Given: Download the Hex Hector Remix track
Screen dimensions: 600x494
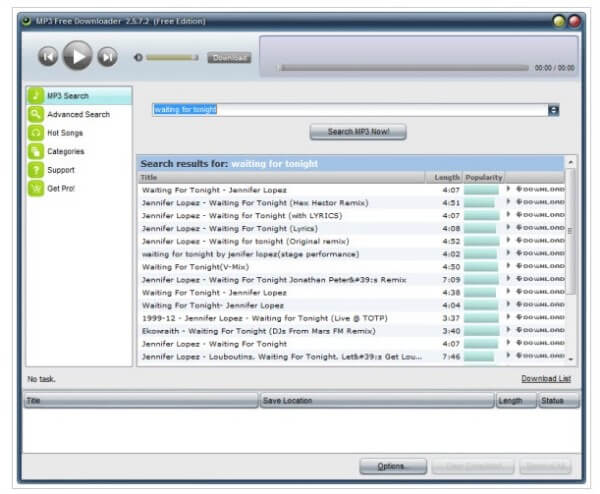Looking at the screenshot, I should 540,202.
